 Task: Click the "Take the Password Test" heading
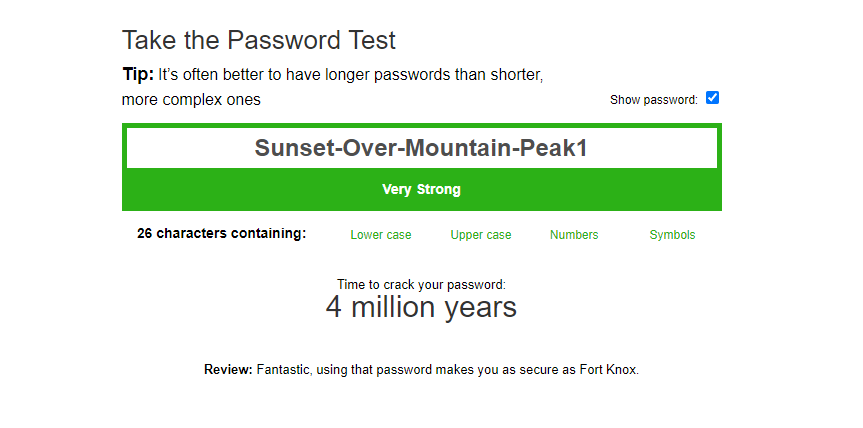point(259,41)
